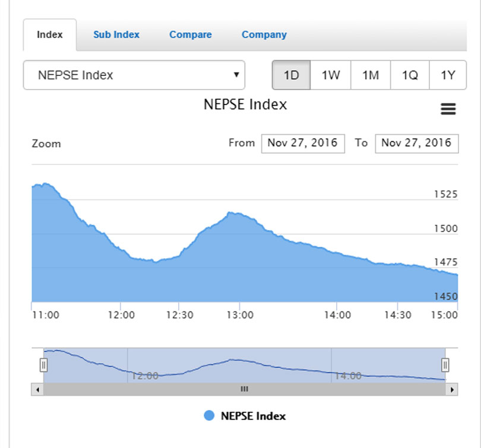Viewport: 481px width, 448px height.
Task: Select the 1Q time range
Action: 410,75
